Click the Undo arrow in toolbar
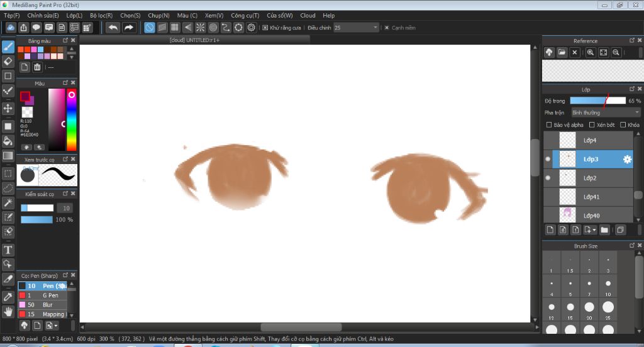Image resolution: width=644 pixels, height=347 pixels. click(113, 28)
